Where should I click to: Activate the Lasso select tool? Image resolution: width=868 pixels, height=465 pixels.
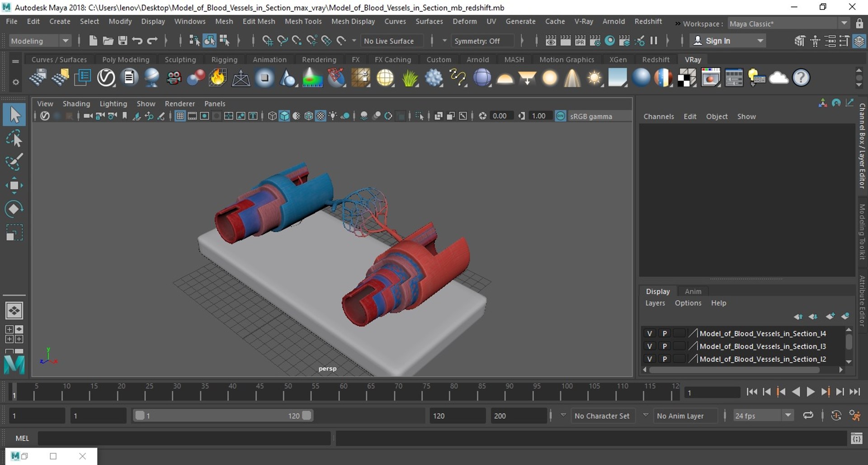pos(14,138)
